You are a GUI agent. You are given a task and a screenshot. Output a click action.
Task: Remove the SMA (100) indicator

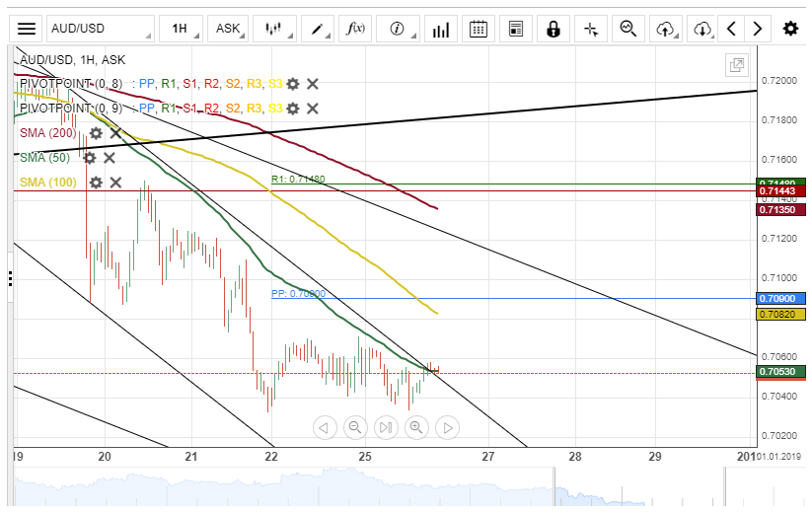pos(115,183)
